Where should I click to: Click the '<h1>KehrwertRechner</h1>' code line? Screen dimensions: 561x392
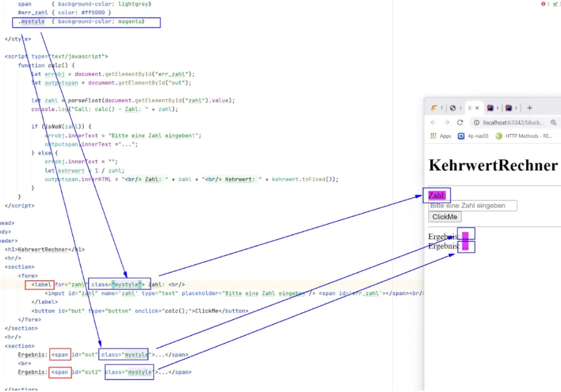tap(45, 249)
